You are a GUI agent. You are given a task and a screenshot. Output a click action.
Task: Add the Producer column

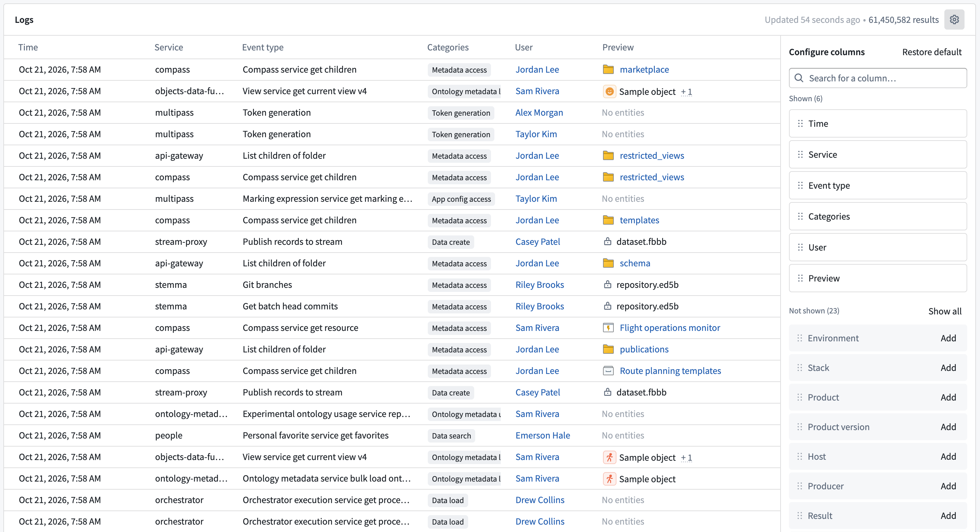[948, 486]
